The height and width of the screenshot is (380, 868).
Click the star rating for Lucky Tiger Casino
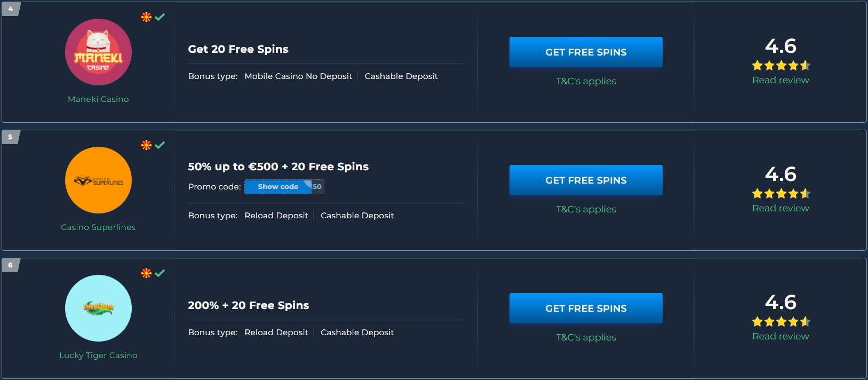pyautogui.click(x=781, y=322)
